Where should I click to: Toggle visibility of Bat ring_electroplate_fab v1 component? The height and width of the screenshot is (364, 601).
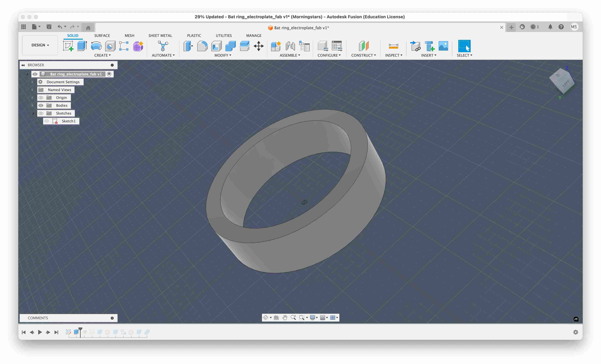tap(35, 74)
